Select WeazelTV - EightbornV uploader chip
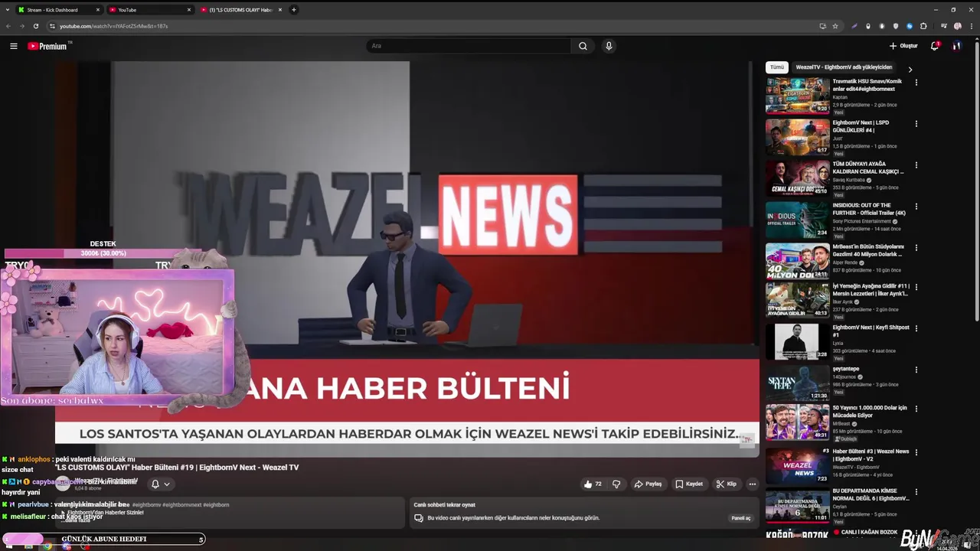Screen dimensions: 980x551 pyautogui.click(x=844, y=67)
